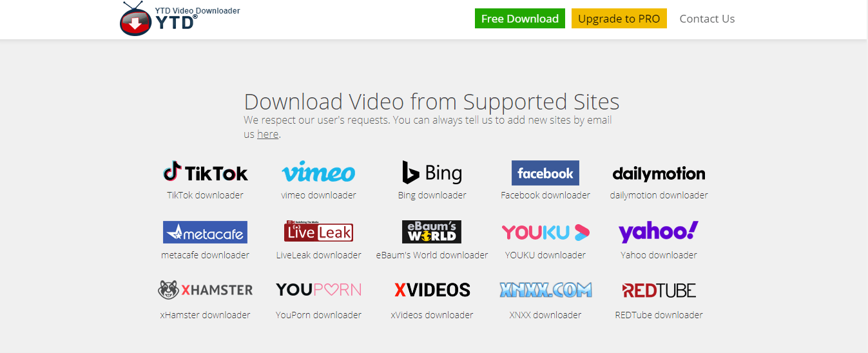Click the 'Download Video from Supported Sites' heading
Screen dimensions: 868x353
(432, 102)
